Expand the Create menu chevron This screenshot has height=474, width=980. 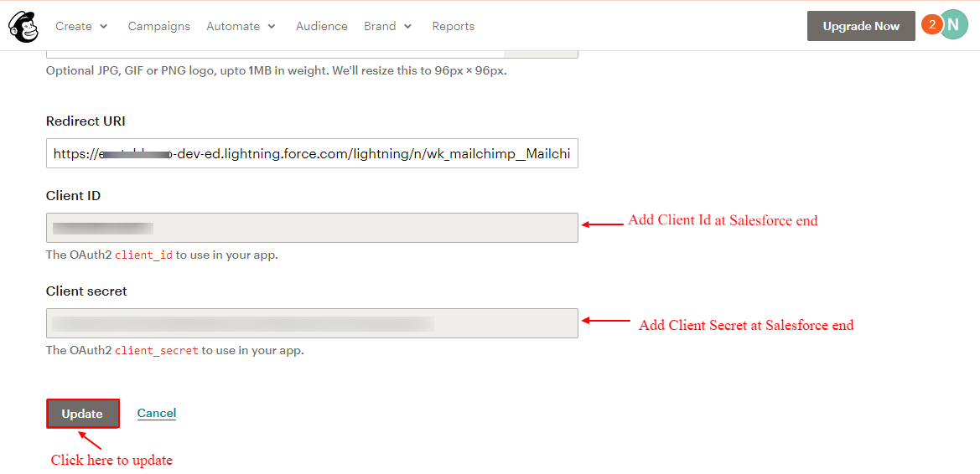coord(104,27)
